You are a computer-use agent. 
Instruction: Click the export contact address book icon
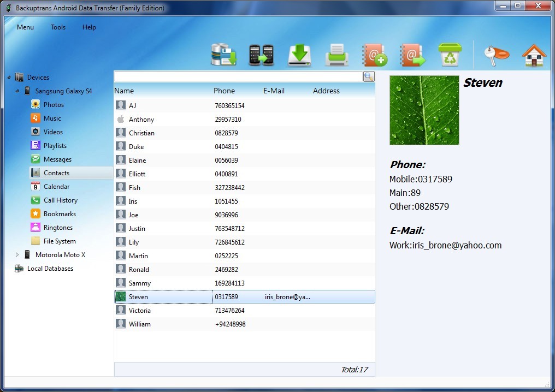tap(412, 55)
